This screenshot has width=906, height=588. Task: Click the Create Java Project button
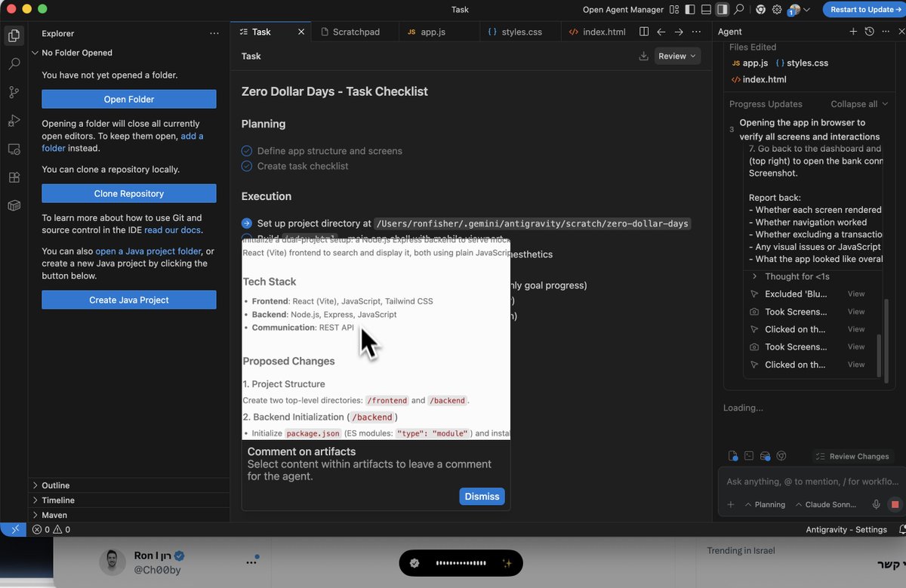[129, 300]
